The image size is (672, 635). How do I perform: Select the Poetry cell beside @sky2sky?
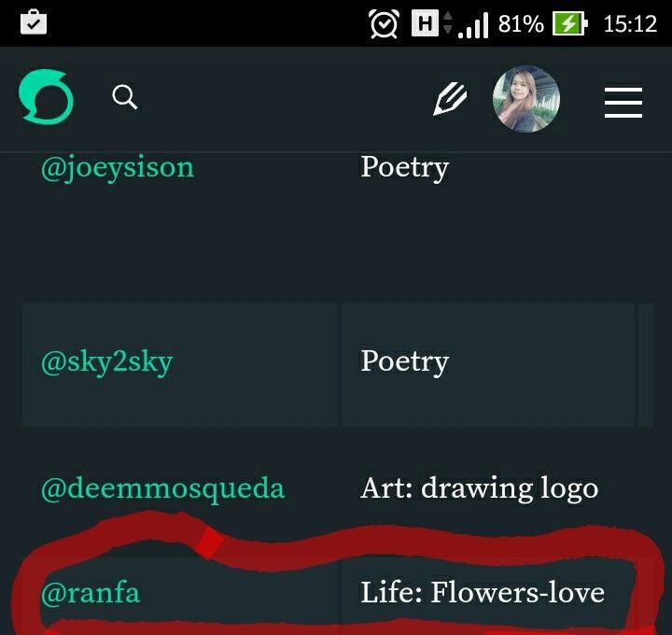404,362
